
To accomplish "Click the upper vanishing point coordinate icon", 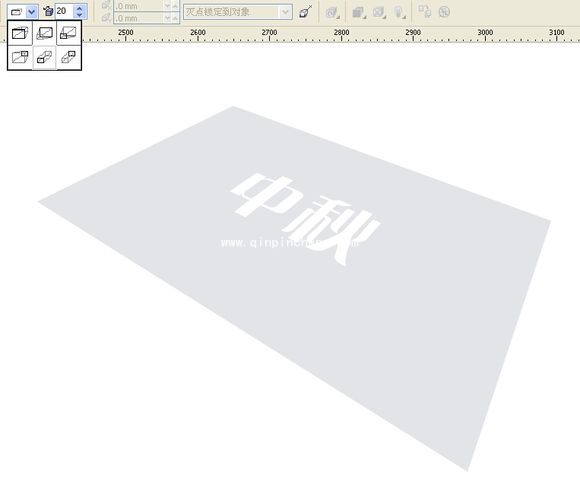I will (107, 5).
